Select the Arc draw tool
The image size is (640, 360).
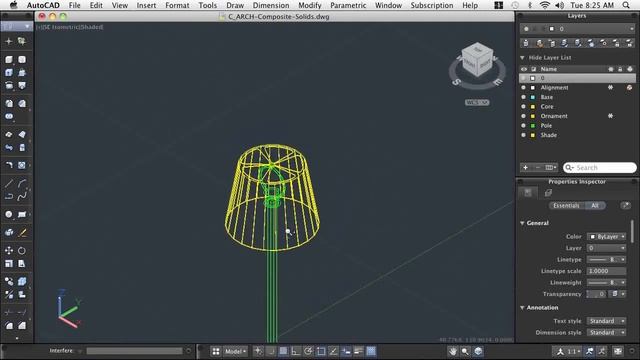click(22, 183)
